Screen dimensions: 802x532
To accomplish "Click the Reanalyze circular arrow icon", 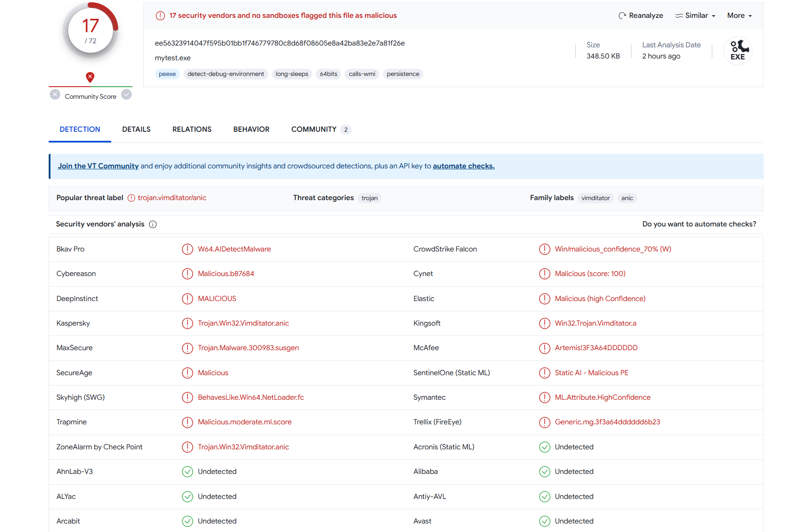I will (x=622, y=16).
